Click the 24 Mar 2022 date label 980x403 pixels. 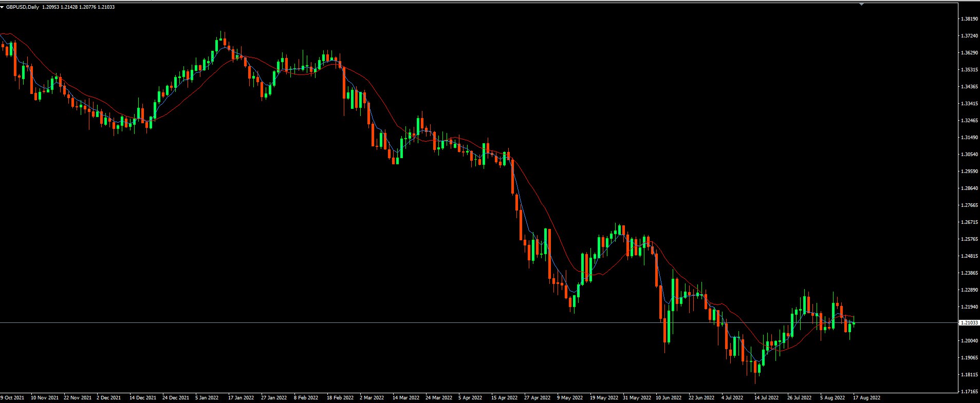(439, 398)
